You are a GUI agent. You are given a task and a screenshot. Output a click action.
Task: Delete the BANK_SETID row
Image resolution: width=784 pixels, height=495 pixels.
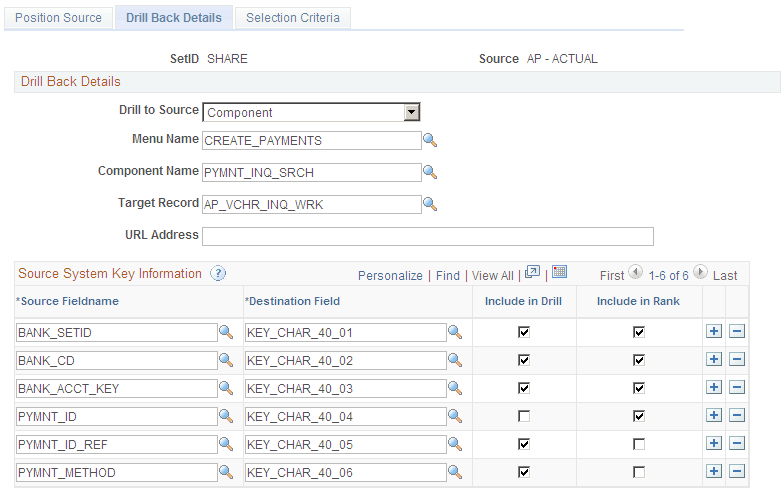tap(737, 331)
